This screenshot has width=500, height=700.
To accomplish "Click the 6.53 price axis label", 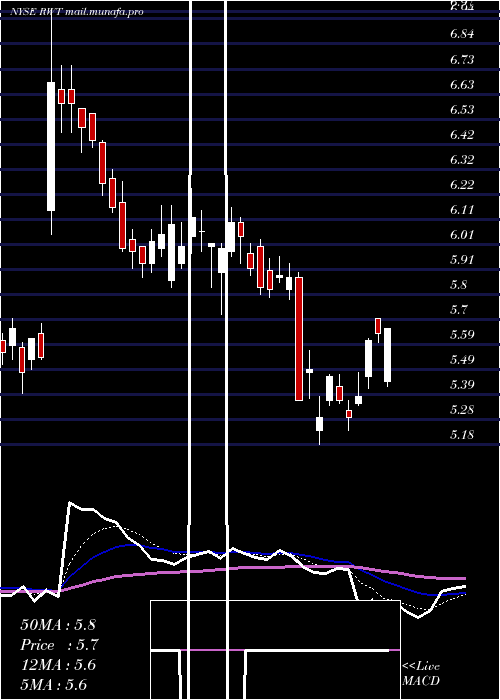I will click(462, 109).
